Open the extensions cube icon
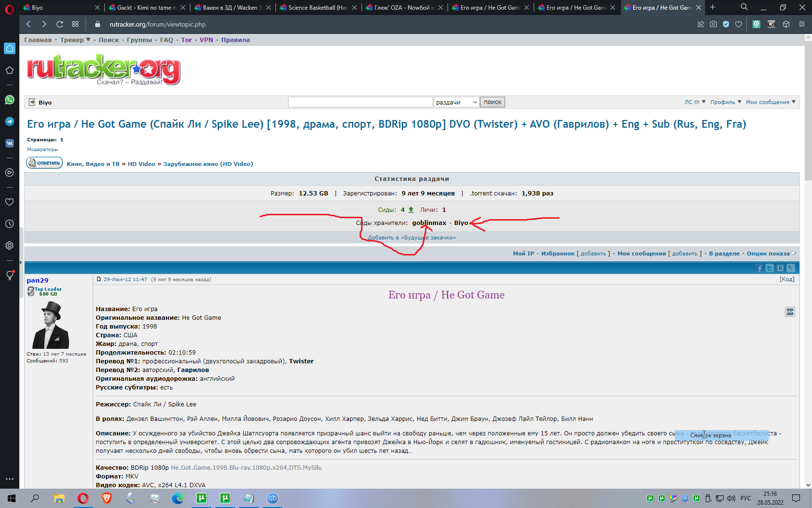812x508 pixels. coord(786,24)
